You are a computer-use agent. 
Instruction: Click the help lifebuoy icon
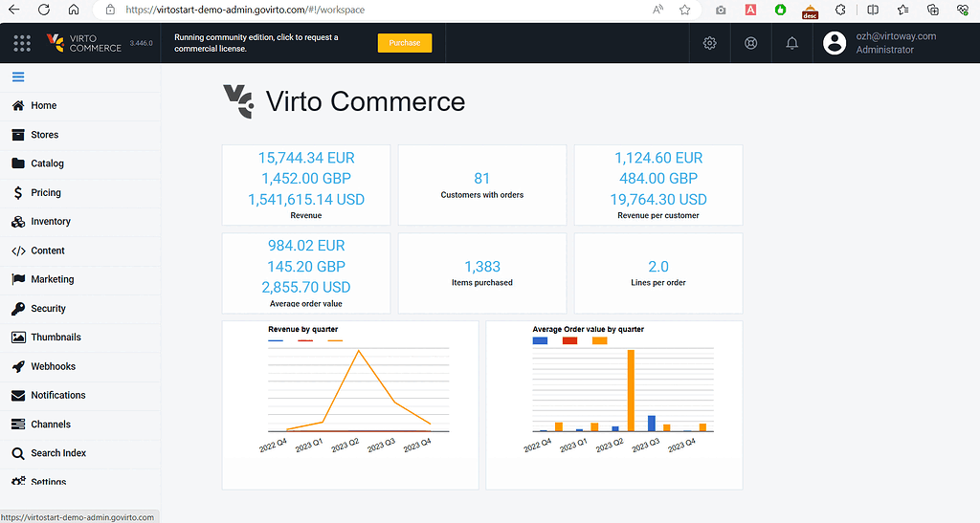[x=750, y=43]
